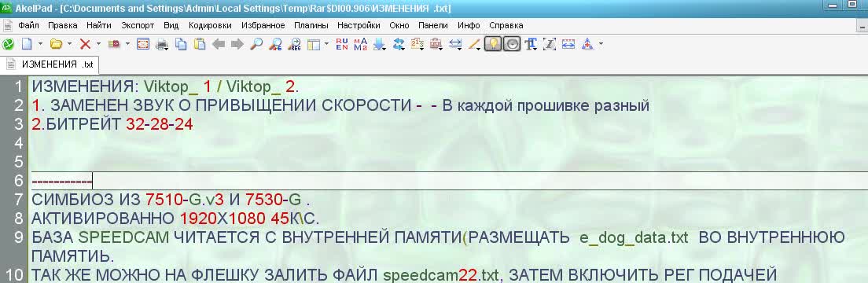This screenshot has height=283, width=868.
Task: Open the Кодировки menu
Action: 210,25
